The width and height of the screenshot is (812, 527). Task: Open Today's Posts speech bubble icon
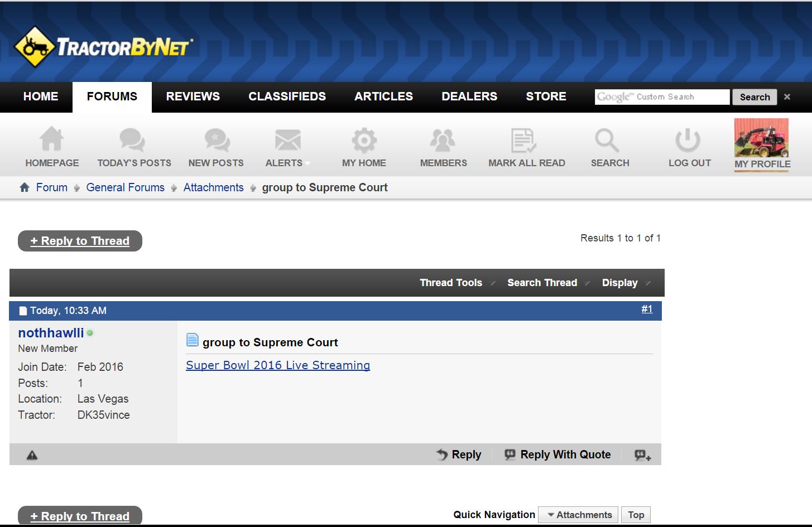(133, 139)
